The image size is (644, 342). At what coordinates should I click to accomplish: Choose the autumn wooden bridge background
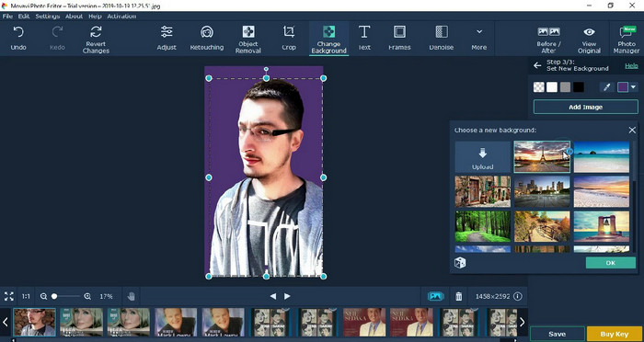coord(542,226)
